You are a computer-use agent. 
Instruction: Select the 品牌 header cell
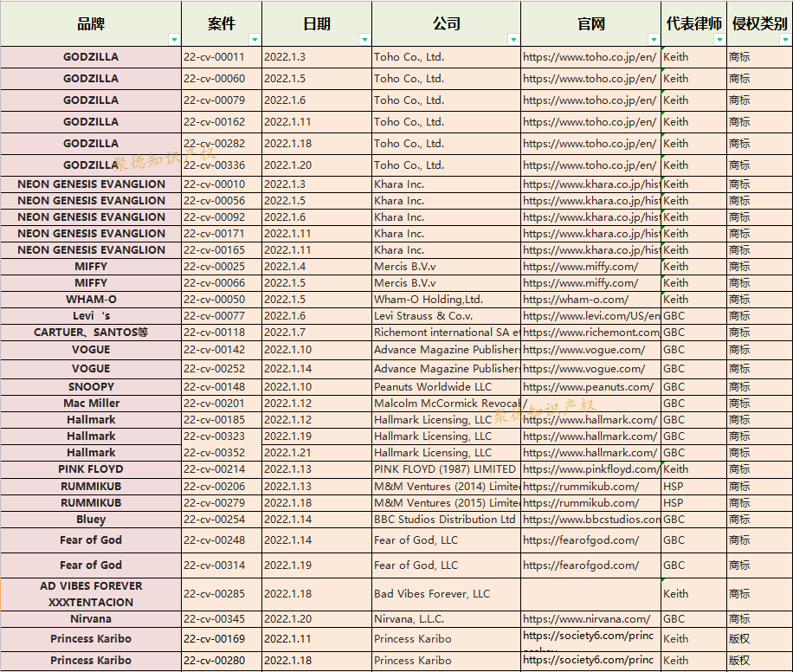point(91,23)
